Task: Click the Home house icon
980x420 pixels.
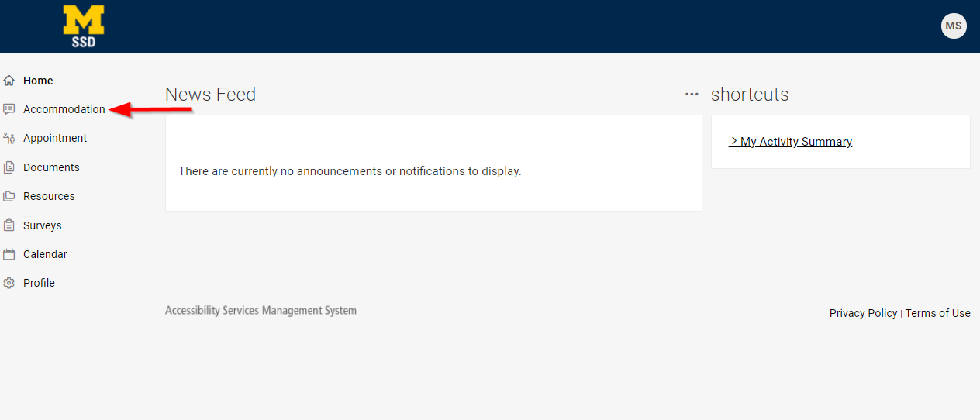Action: [x=9, y=81]
